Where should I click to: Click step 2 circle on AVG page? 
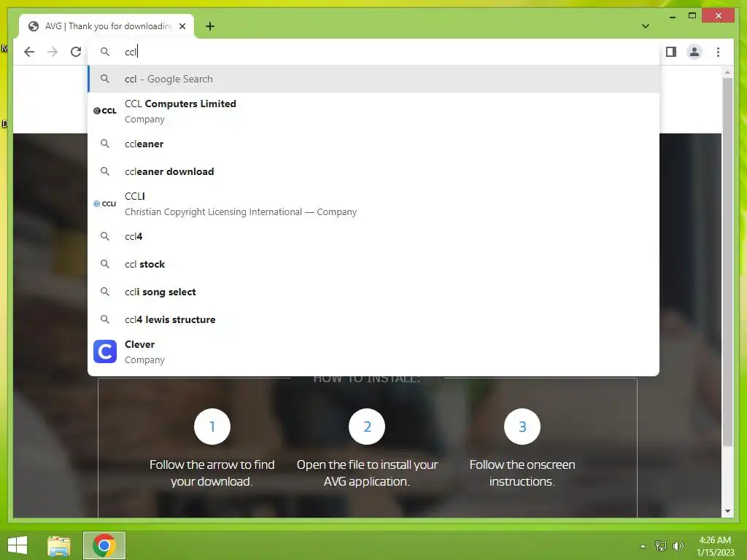point(367,427)
